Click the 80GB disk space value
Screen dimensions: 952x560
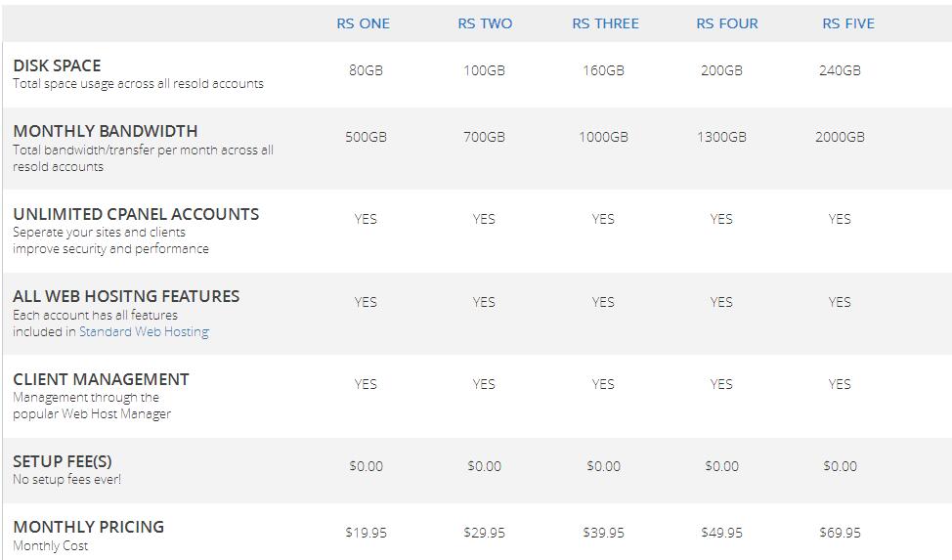(x=366, y=70)
